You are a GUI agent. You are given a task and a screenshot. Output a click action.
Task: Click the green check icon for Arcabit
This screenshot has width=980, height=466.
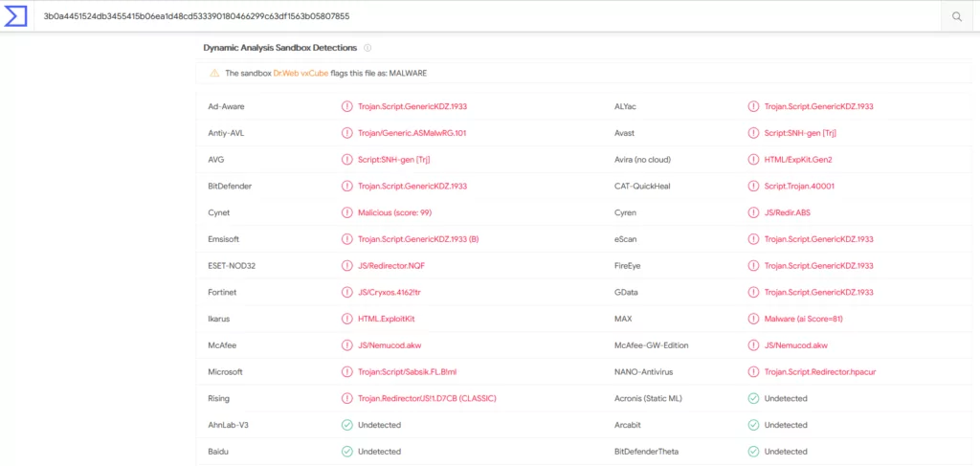click(x=753, y=425)
